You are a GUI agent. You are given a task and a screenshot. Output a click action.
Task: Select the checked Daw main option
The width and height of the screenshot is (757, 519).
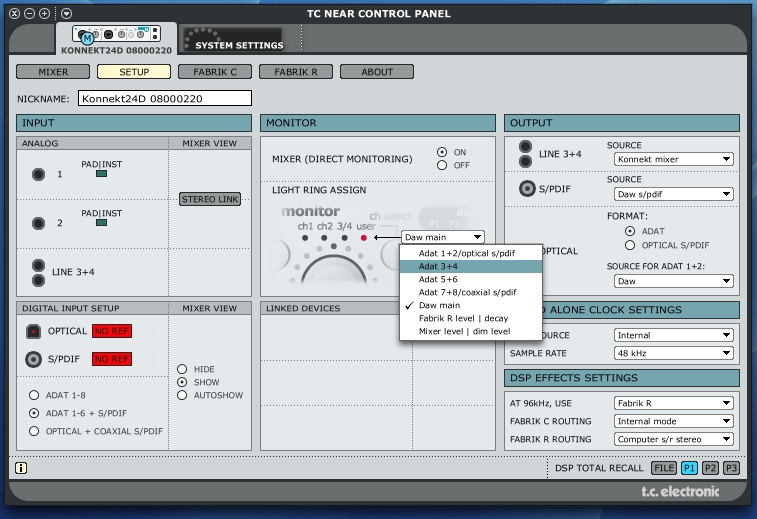[x=471, y=305]
